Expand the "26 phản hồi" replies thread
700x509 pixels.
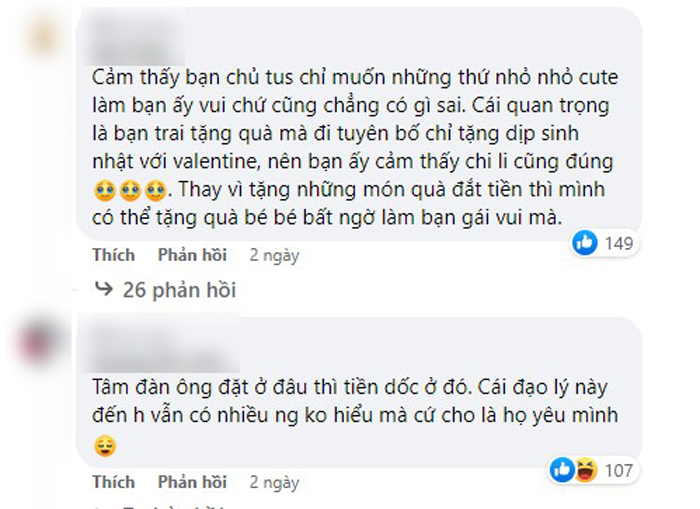pos(179,290)
